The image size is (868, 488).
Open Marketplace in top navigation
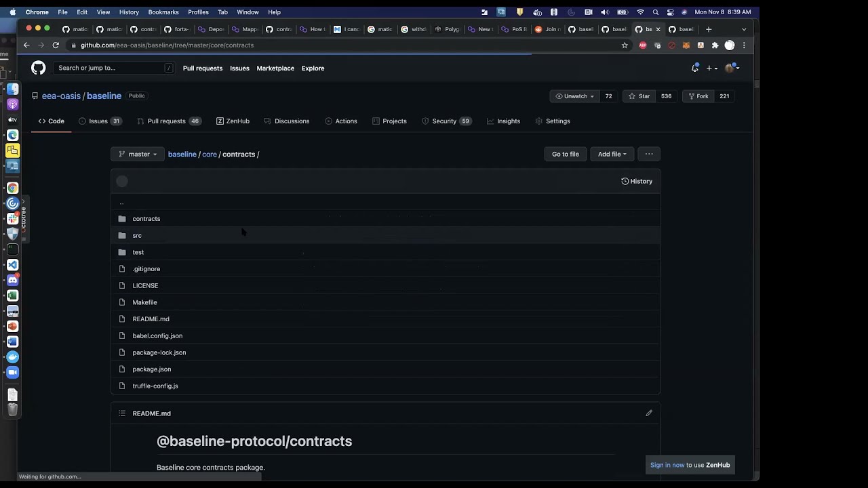[x=275, y=68]
